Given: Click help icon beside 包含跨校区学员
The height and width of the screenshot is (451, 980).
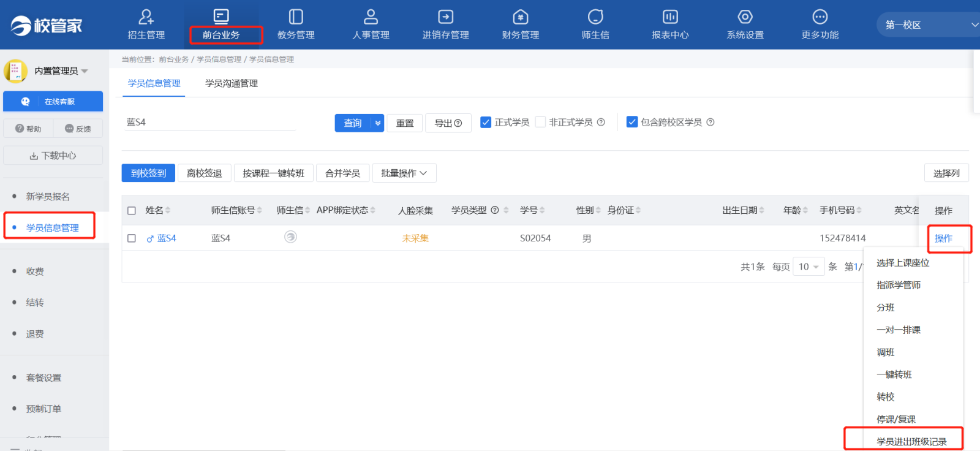Looking at the screenshot, I should tap(710, 122).
